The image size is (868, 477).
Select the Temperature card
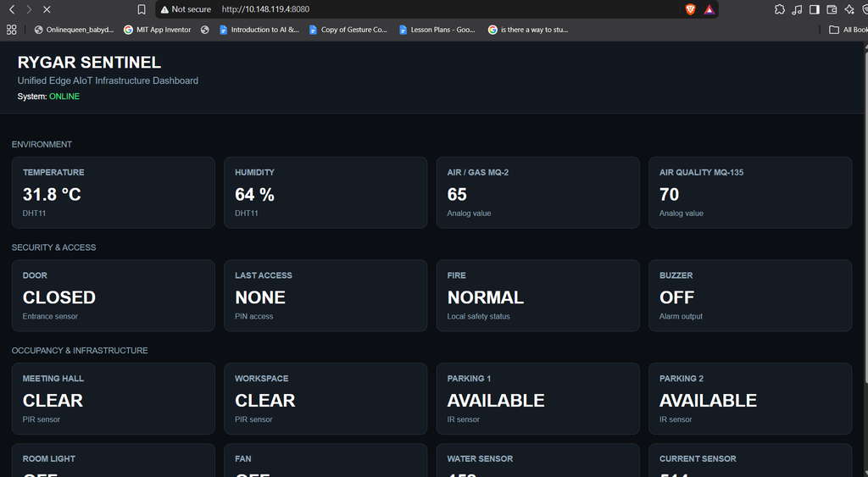(x=114, y=192)
